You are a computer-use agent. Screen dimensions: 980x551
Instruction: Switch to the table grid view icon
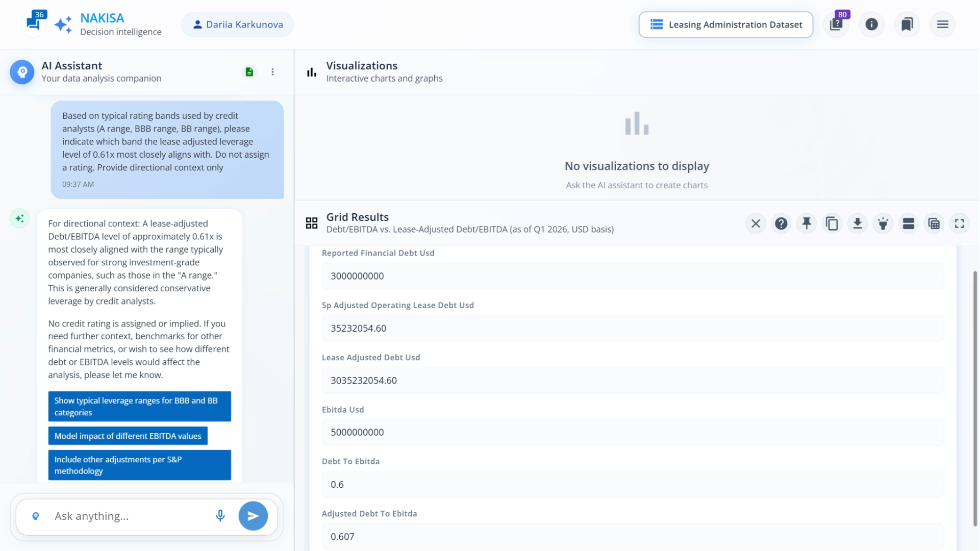934,223
